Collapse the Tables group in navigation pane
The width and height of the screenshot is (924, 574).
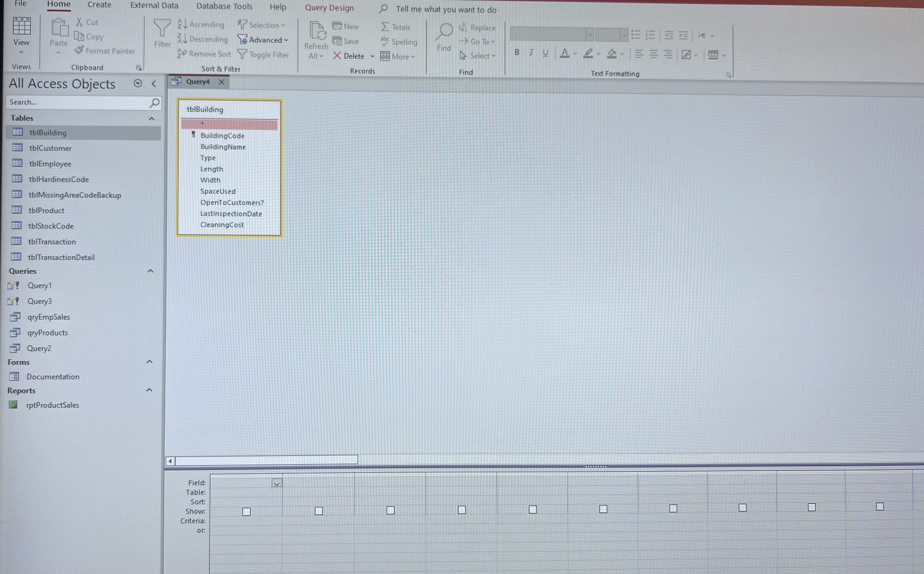click(152, 119)
